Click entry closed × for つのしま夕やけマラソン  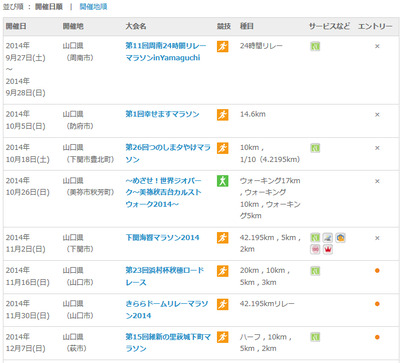pos(377,148)
